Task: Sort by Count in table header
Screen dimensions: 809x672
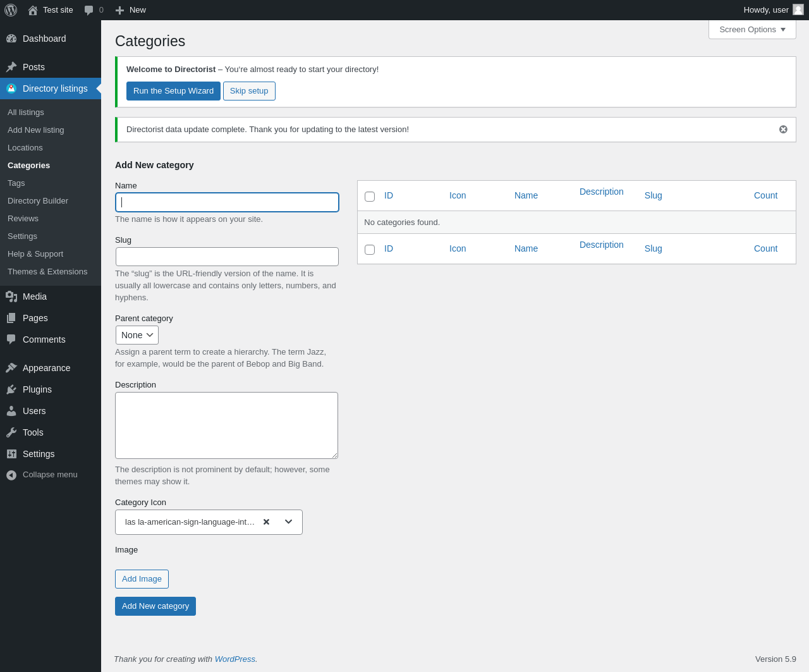Action: (765, 195)
